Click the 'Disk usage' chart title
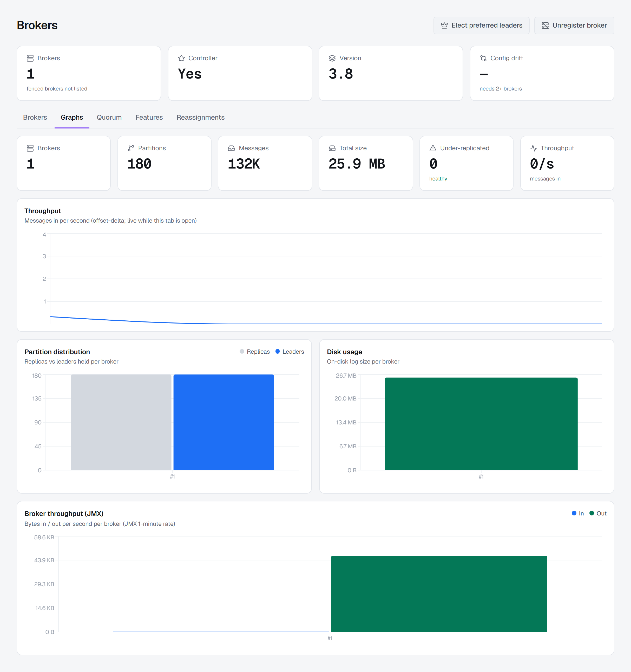The image size is (631, 672). point(344,352)
